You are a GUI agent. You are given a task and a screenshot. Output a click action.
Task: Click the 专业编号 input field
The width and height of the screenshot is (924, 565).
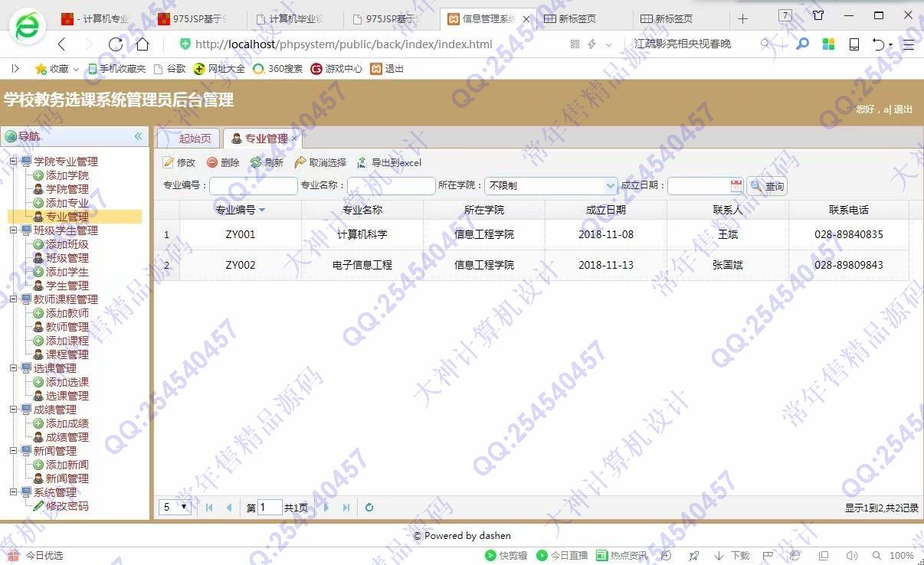[x=253, y=186]
